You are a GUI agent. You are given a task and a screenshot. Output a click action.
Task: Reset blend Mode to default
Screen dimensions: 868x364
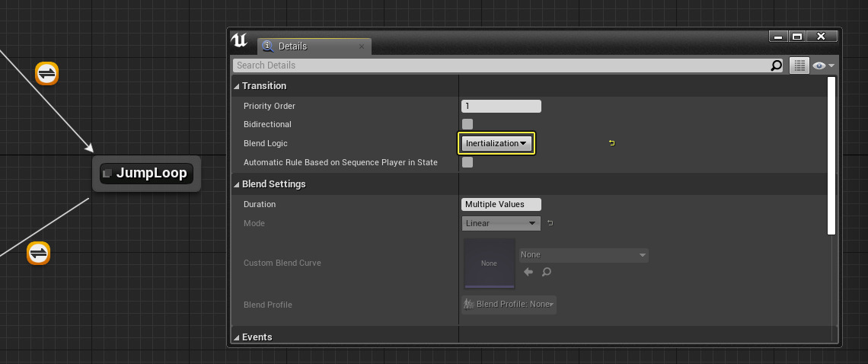[x=550, y=223]
